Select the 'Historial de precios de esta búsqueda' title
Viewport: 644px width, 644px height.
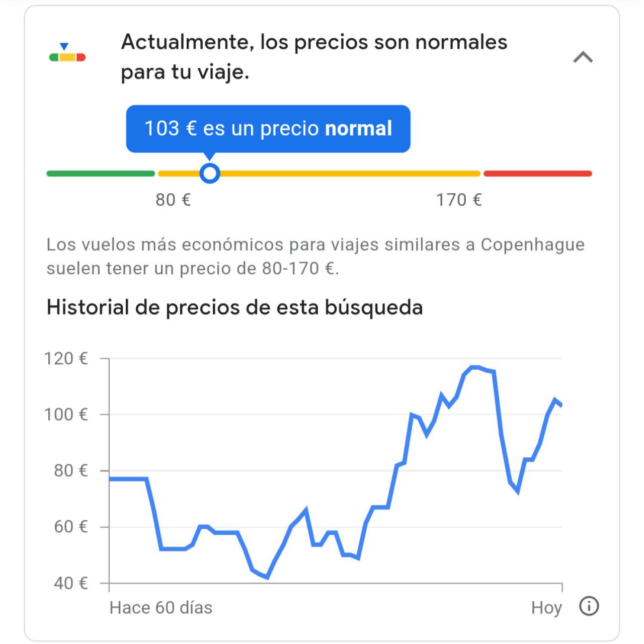coord(234,307)
